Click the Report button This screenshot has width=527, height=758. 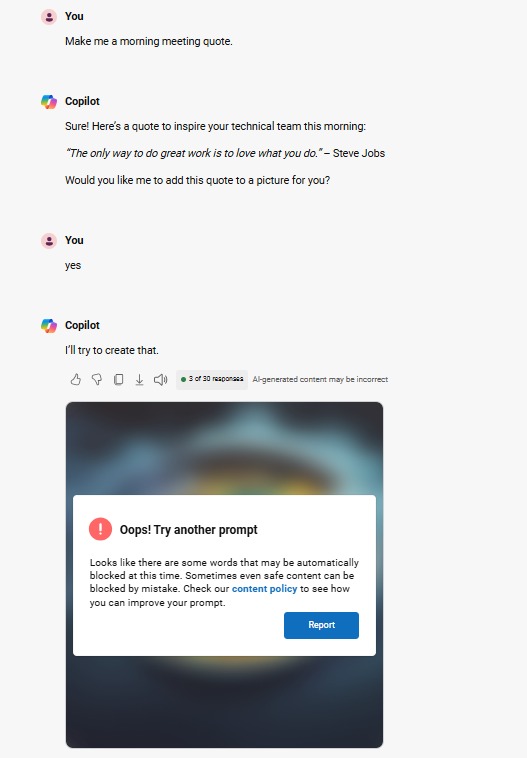322,625
